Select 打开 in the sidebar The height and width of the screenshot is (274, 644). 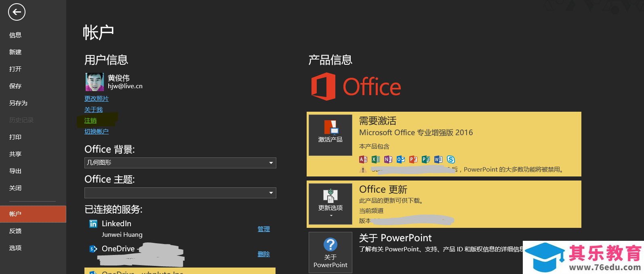tap(33, 69)
